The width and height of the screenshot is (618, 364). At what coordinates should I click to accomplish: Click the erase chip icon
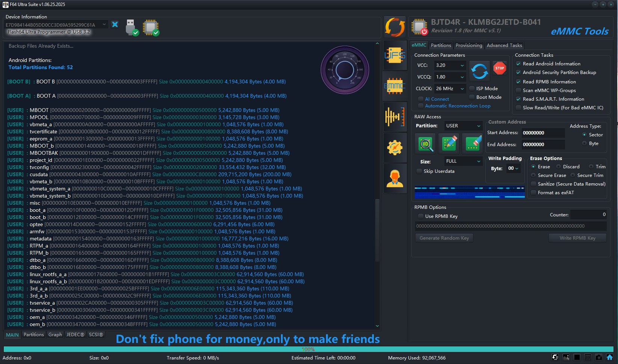473,143
